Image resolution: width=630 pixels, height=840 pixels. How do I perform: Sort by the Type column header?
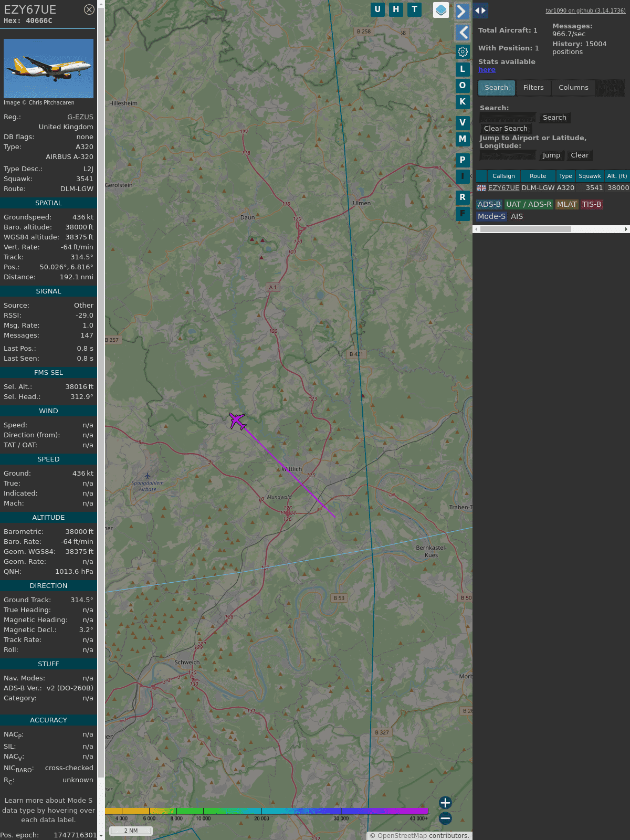pyautogui.click(x=565, y=176)
